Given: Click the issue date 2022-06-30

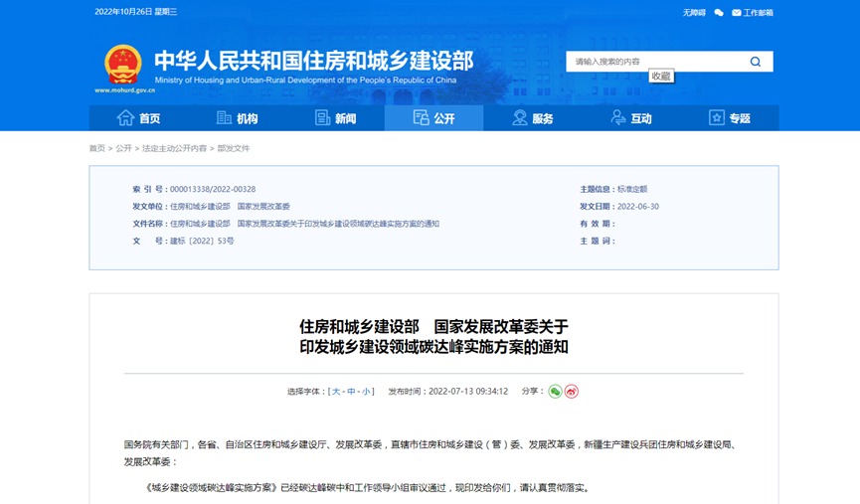Looking at the screenshot, I should pyautogui.click(x=638, y=207).
